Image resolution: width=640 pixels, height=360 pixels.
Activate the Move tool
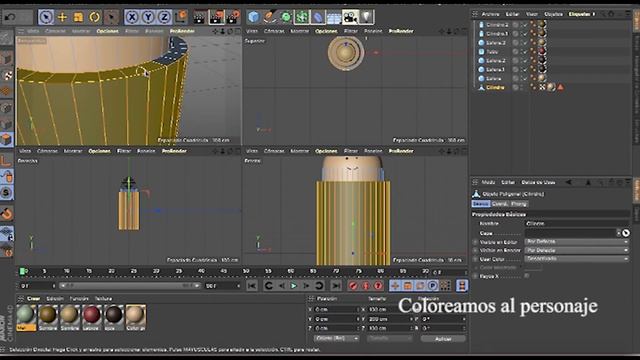(x=62, y=17)
